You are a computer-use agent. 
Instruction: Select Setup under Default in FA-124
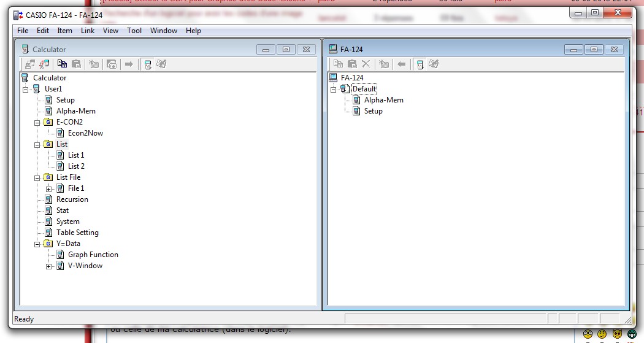tap(374, 111)
